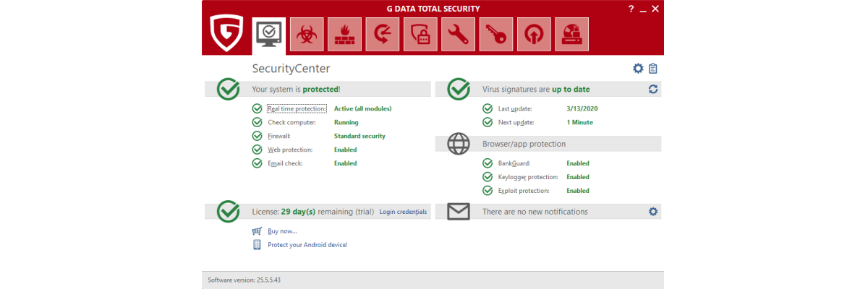The image size is (868, 289).
Task: Click the virus signatures large checkmark
Action: 459,89
